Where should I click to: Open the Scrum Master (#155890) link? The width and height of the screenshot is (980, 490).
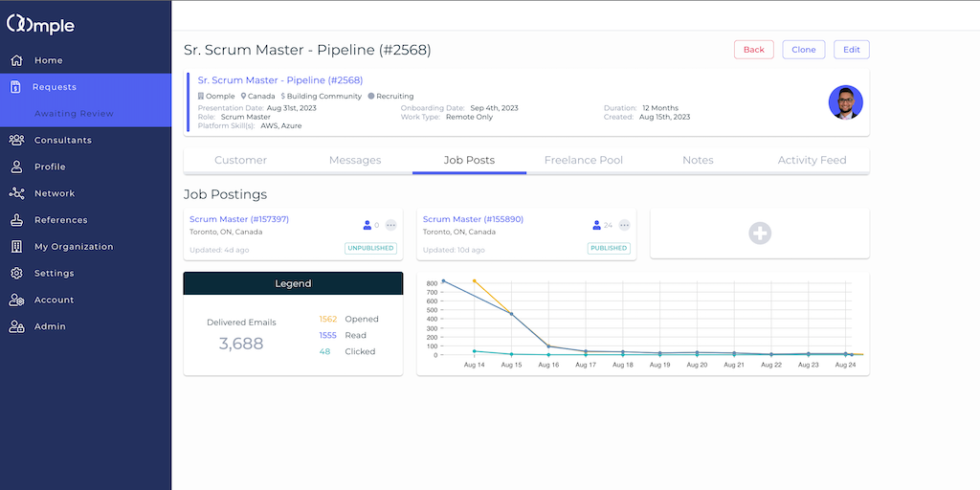point(473,219)
